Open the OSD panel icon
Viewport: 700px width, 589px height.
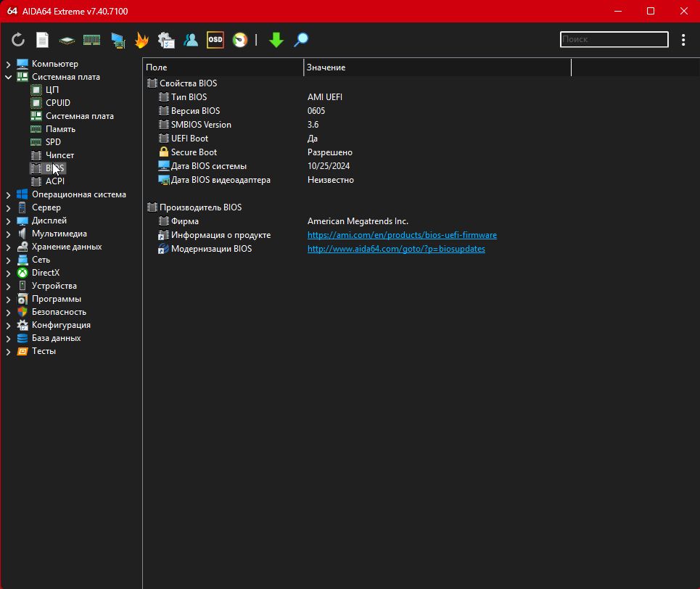point(215,40)
